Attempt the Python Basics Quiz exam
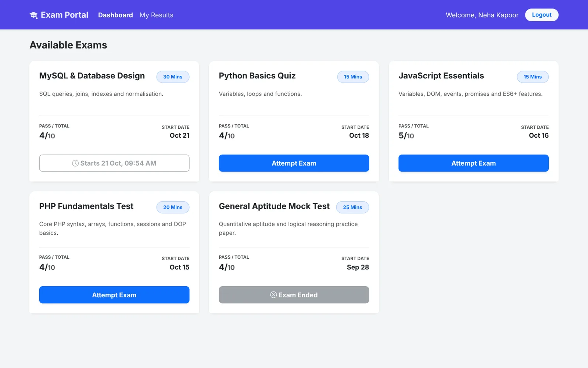 [x=294, y=163]
